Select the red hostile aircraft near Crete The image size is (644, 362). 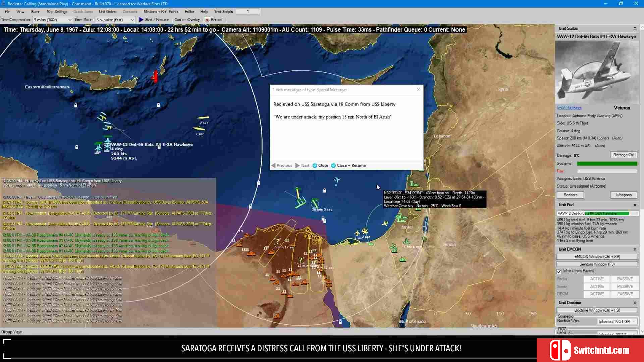[155, 76]
